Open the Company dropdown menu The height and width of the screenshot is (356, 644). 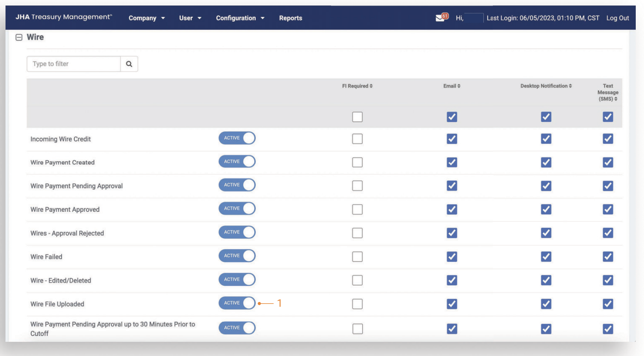point(146,18)
